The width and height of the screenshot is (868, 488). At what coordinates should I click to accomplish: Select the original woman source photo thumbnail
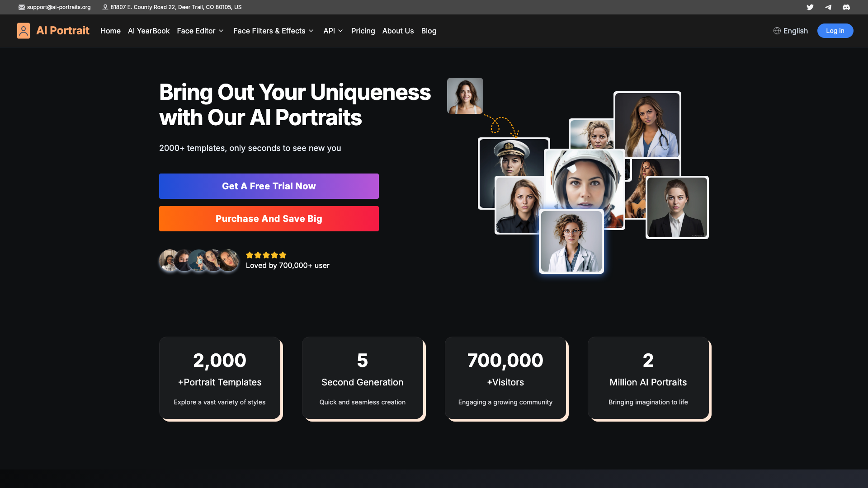tap(465, 96)
